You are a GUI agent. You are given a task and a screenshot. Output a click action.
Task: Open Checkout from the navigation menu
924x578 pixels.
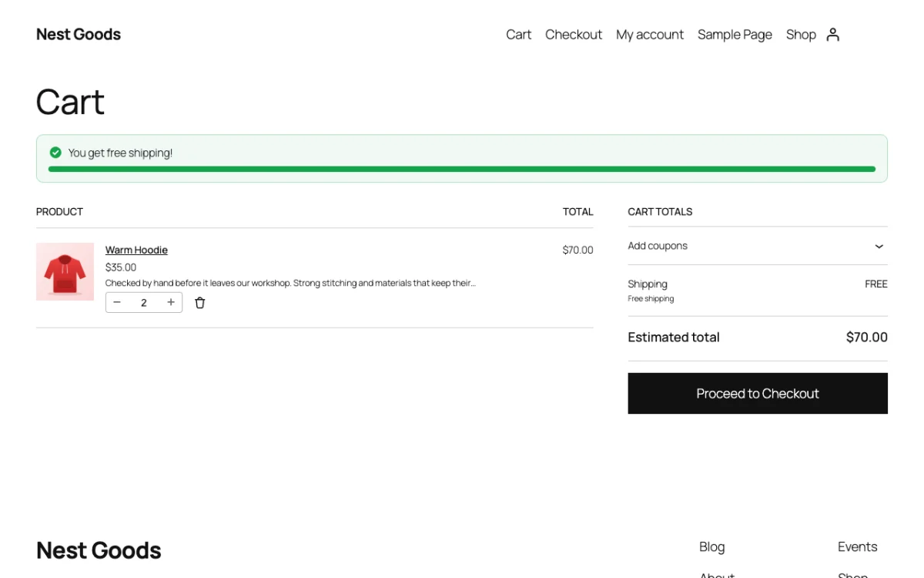pyautogui.click(x=574, y=35)
